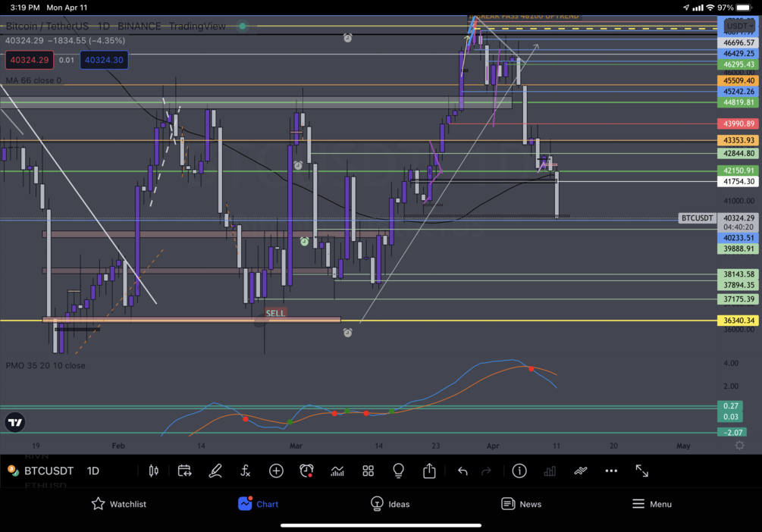Viewport: 762px width, 532px height.
Task: Select the 37175.39 price level label
Action: pyautogui.click(x=738, y=299)
